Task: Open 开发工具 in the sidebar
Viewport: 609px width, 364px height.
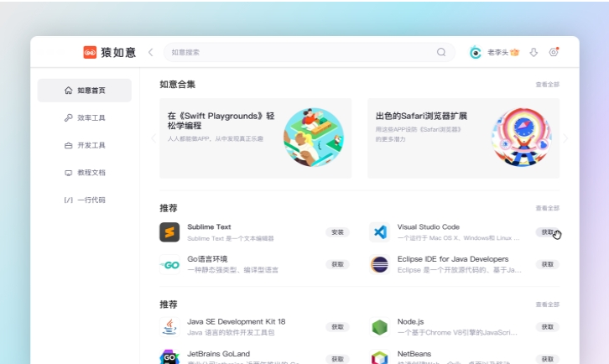Action: coord(84,145)
